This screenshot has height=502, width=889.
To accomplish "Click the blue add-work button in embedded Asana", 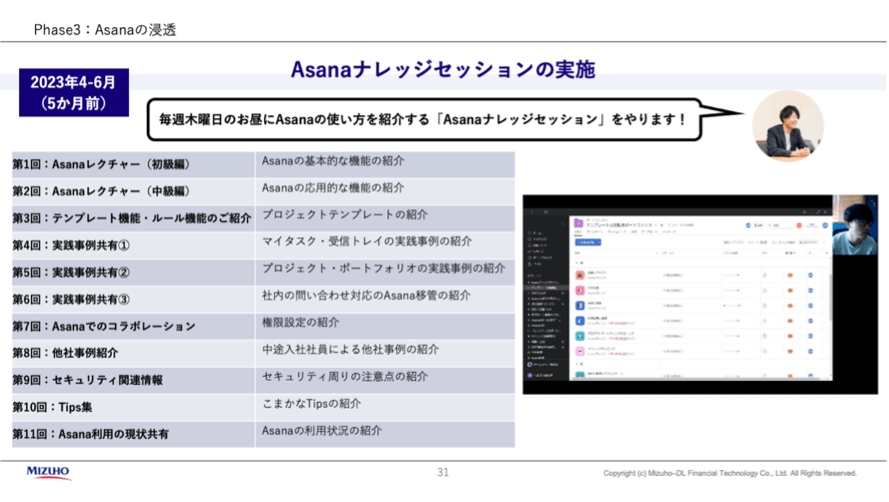I will point(588,242).
